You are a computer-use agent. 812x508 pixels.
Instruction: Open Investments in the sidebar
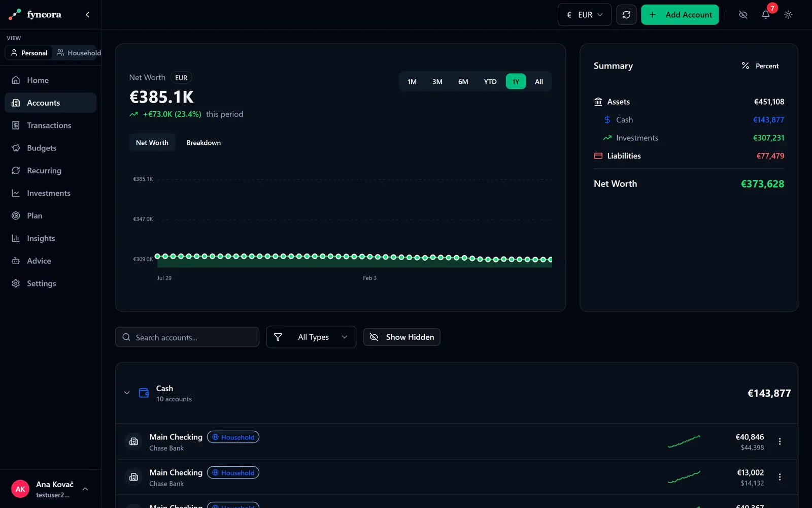[x=50, y=193]
